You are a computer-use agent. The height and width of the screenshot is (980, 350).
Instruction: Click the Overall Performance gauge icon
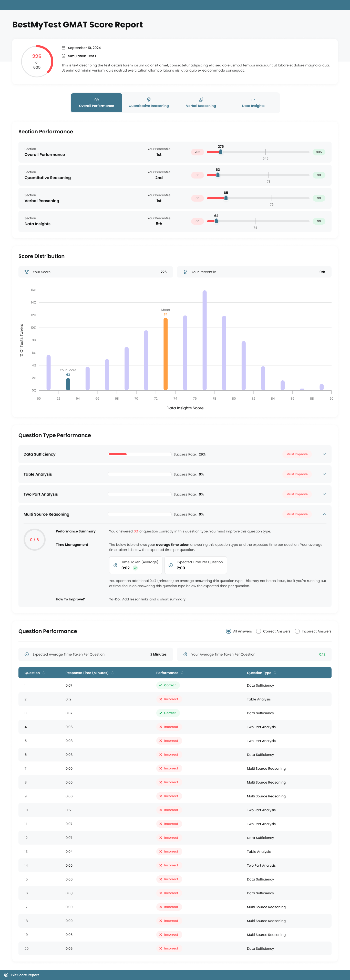[97, 100]
